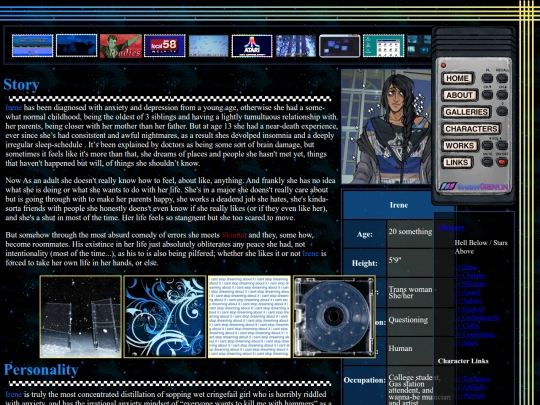Go to GALLERIES via the remote
Viewport: 540px width, 405px height.
467,112
